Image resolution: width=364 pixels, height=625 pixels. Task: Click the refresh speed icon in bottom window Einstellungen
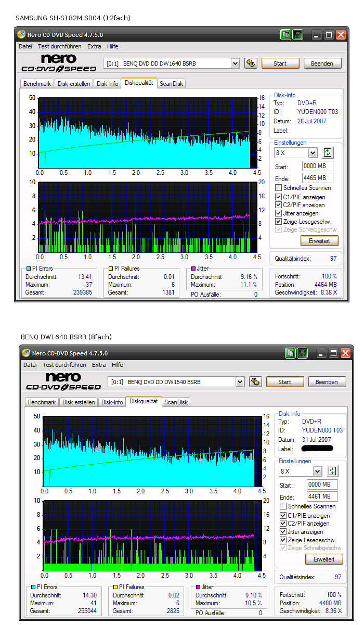click(x=333, y=471)
